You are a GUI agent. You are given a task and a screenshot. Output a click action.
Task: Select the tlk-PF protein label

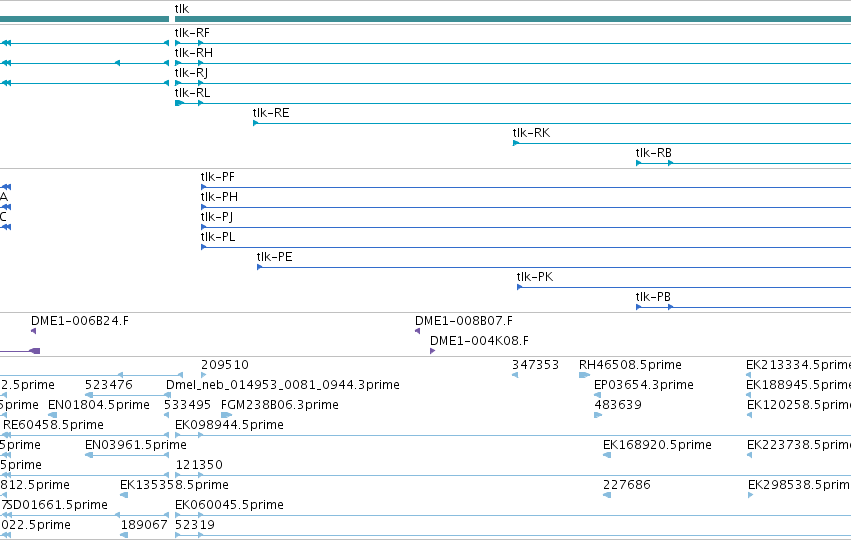click(218, 177)
